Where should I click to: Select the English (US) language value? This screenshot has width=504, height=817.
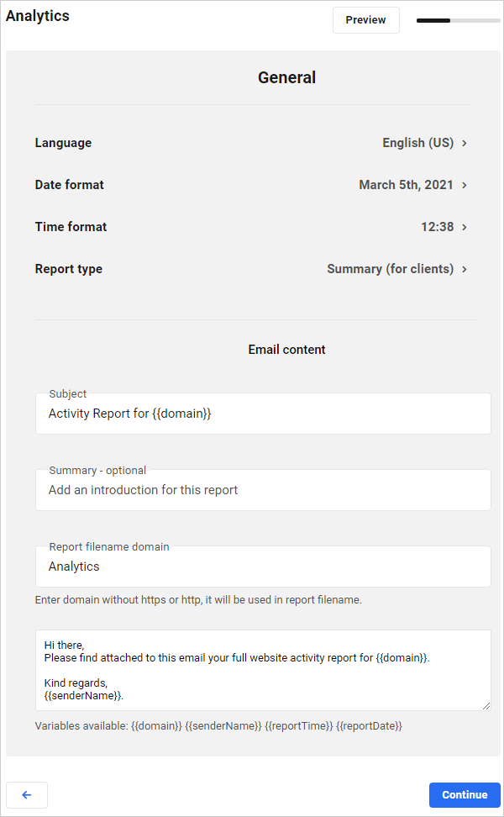pyautogui.click(x=417, y=143)
